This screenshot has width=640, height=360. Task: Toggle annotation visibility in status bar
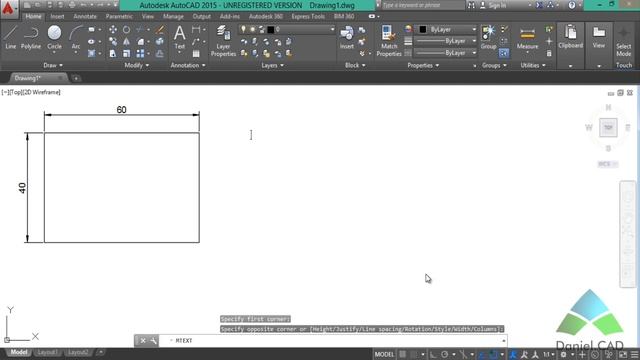[513, 354]
